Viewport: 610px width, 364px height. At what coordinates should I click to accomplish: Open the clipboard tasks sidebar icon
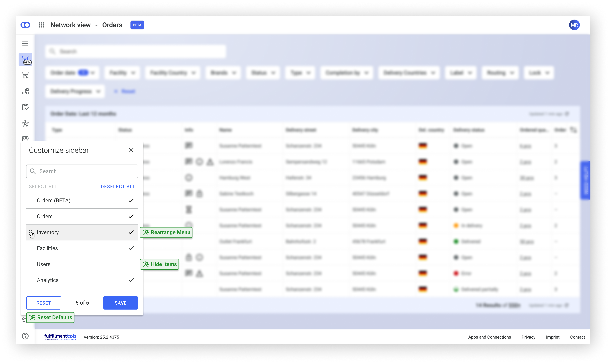tap(25, 107)
